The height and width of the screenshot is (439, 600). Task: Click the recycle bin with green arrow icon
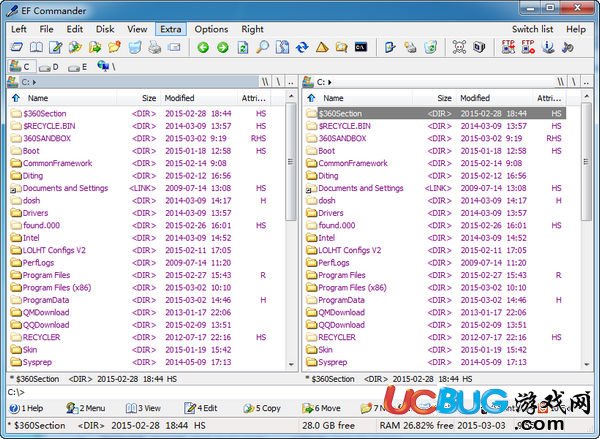(430, 47)
